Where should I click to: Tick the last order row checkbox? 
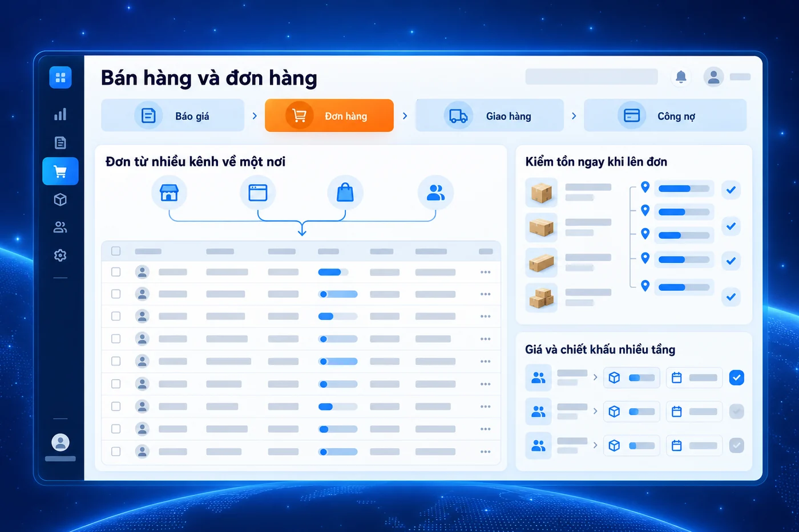click(116, 452)
